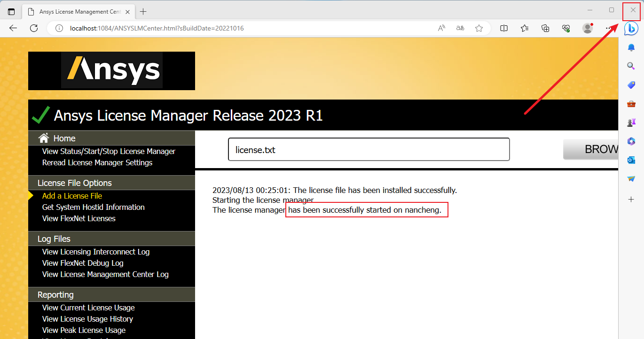Click 'license file has been installed successfully' line
644x339 pixels.
335,190
